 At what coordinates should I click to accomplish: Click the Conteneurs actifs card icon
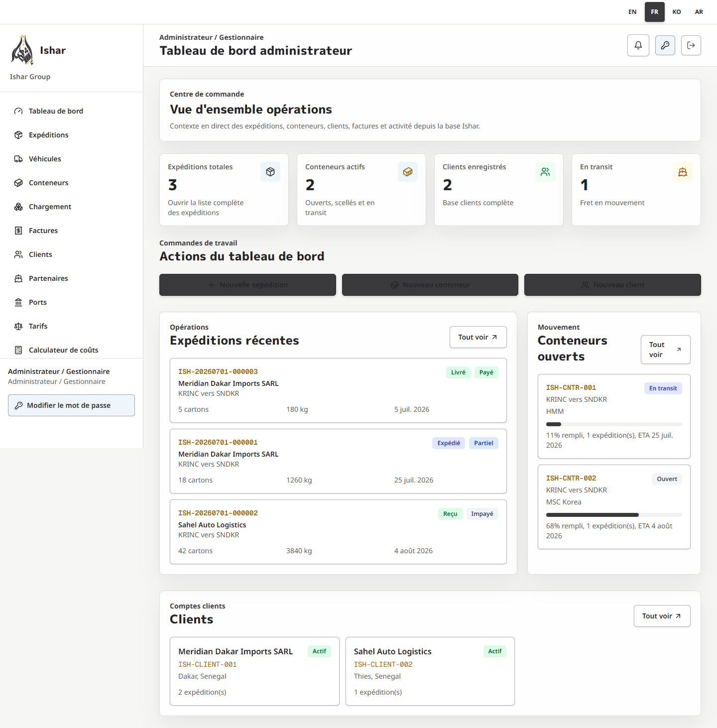pos(408,172)
